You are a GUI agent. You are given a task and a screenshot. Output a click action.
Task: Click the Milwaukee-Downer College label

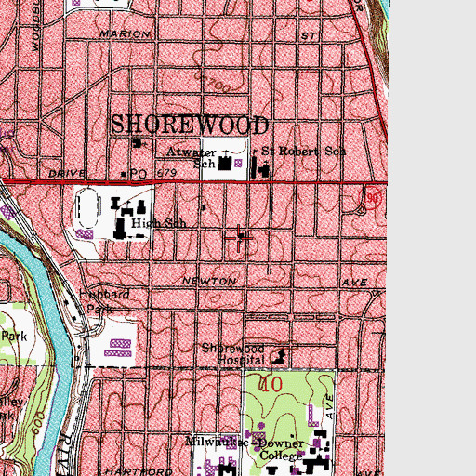[245, 449]
